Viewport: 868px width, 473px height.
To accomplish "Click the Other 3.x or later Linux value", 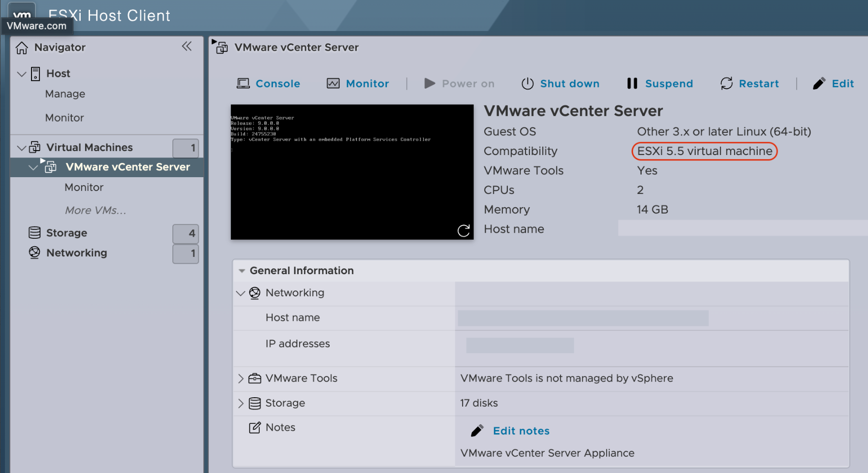I will point(724,131).
